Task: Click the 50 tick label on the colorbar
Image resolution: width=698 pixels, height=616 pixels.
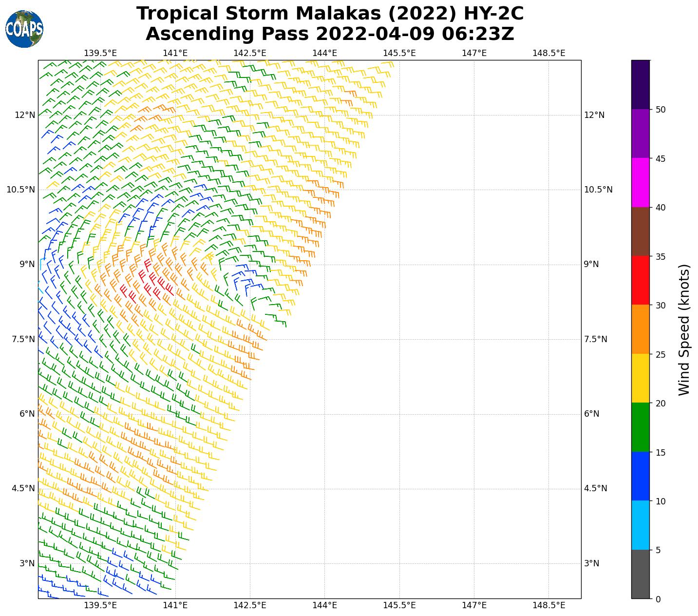Action: click(x=660, y=110)
